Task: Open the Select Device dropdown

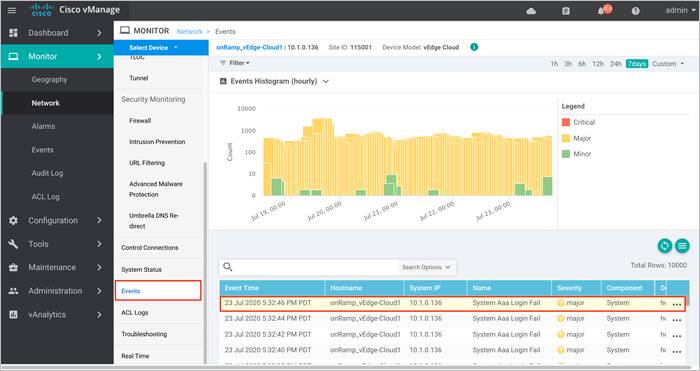Action: [x=161, y=47]
